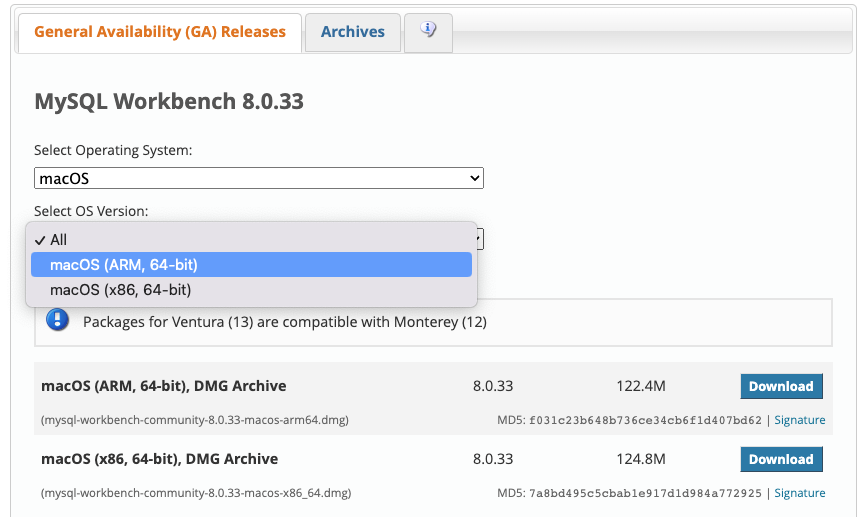
Task: Open the Select Operating System dropdown showing macOS
Action: pyautogui.click(x=259, y=178)
